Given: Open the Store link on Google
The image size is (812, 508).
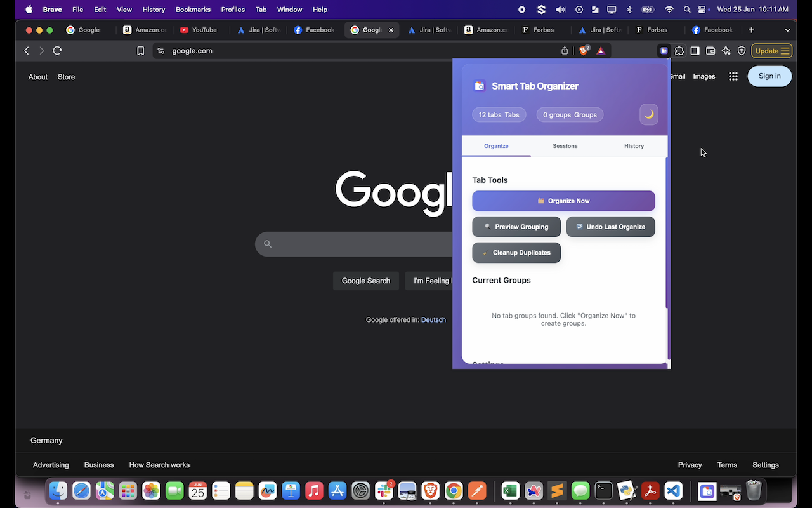Looking at the screenshot, I should click(66, 77).
